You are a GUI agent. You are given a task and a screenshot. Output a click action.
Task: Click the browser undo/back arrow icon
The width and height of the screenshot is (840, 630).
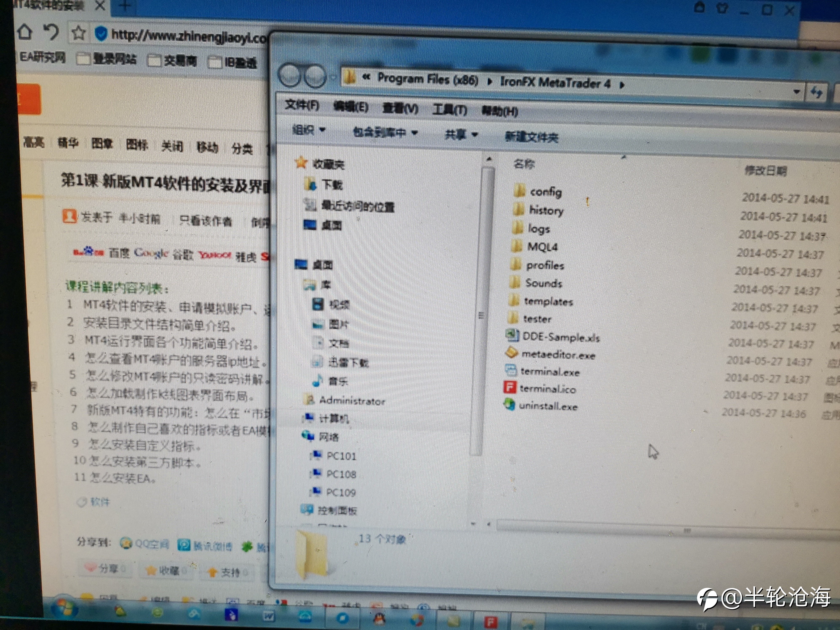tap(51, 32)
